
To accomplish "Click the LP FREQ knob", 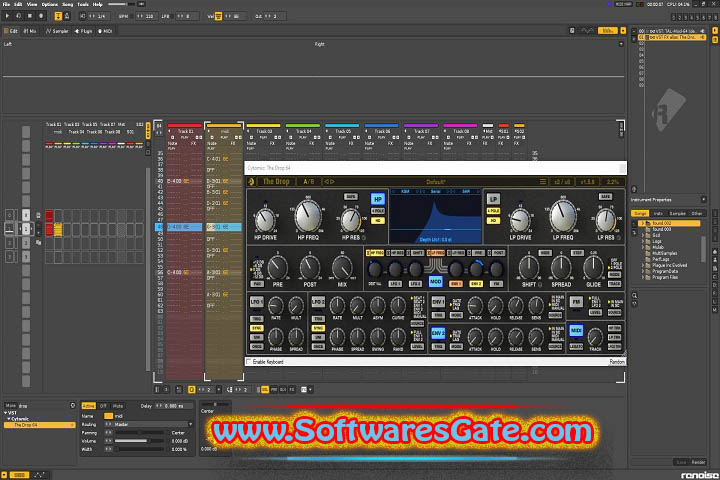I will click(563, 215).
